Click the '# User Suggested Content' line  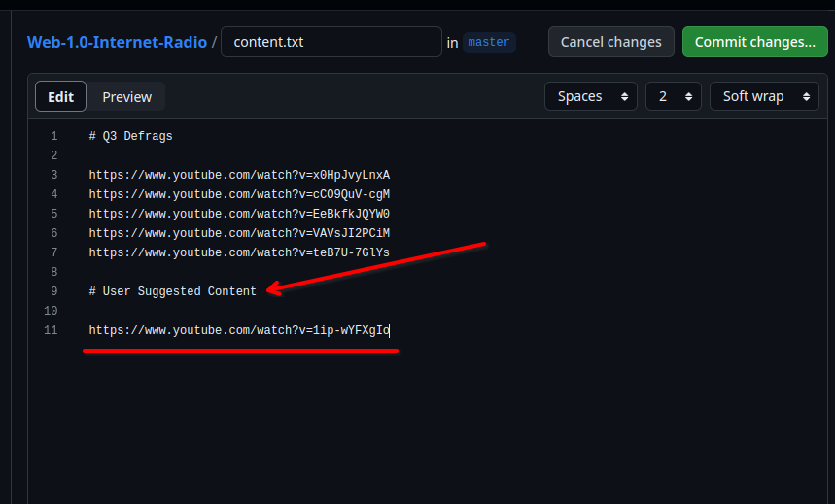point(172,291)
